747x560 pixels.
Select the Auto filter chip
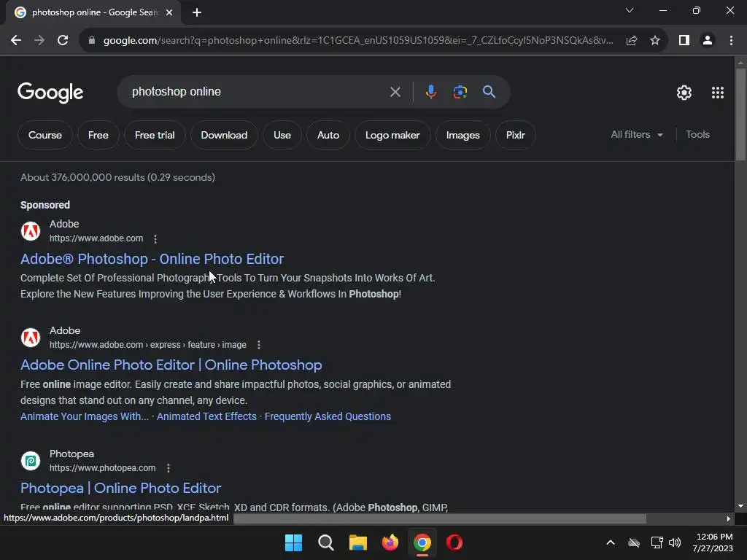click(x=328, y=135)
